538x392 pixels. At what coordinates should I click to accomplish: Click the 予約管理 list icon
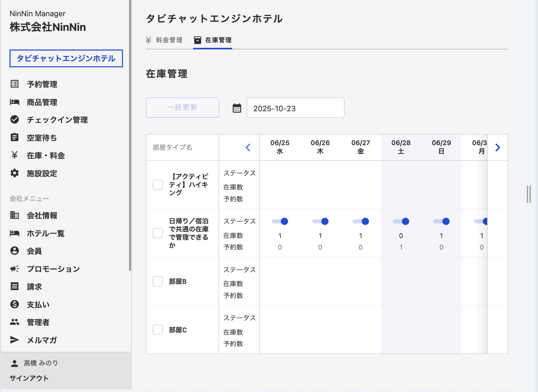pos(15,84)
